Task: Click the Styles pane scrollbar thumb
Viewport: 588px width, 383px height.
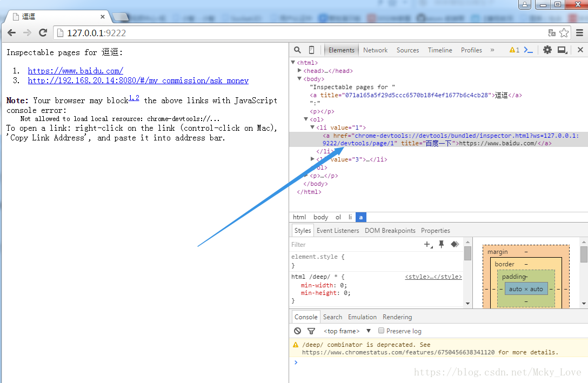Action: tap(467, 253)
